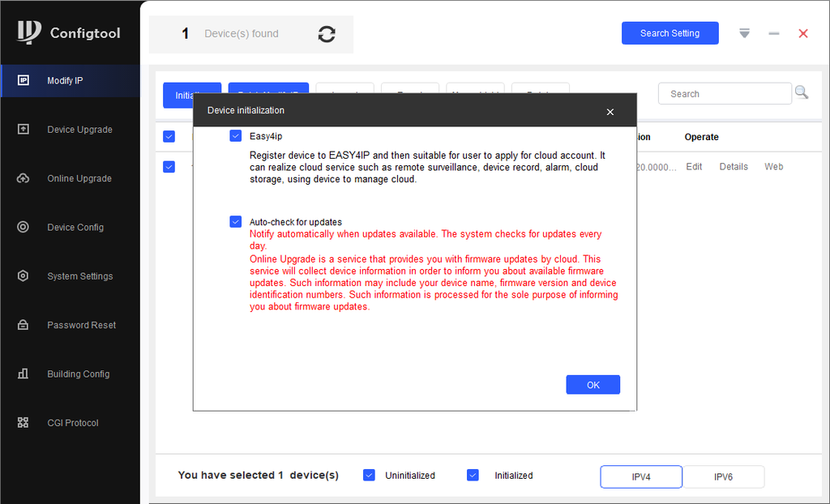Click the System Settings gear icon
This screenshot has height=504, width=830.
(x=24, y=275)
